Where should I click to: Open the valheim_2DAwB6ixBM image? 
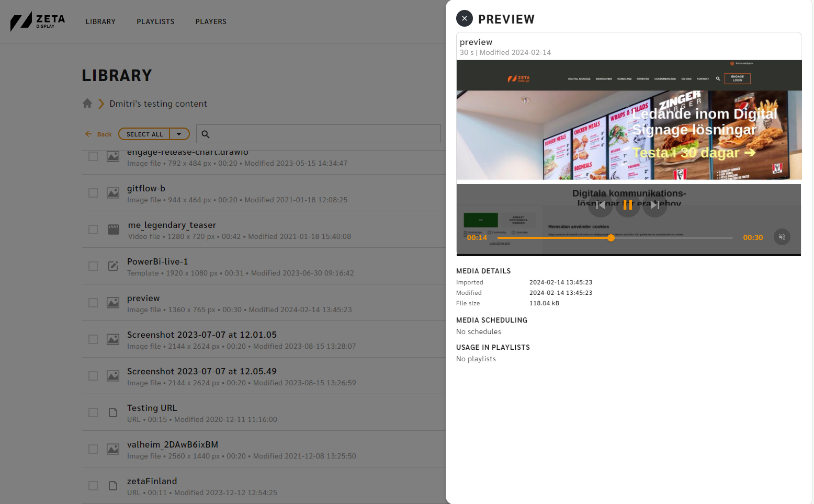(173, 444)
